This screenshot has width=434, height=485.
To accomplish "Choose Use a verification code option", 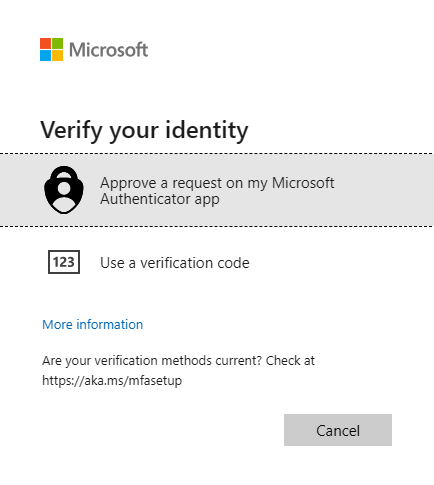I will [217, 263].
